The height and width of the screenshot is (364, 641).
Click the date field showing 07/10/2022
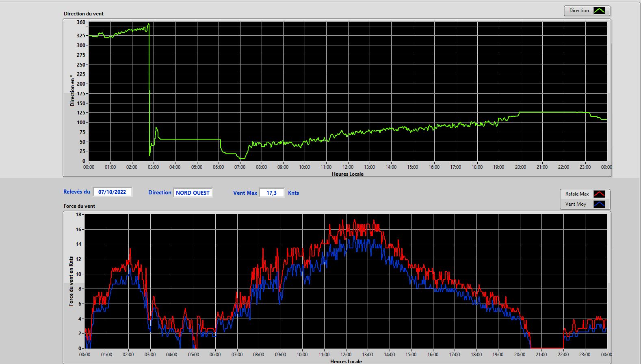[x=113, y=192]
